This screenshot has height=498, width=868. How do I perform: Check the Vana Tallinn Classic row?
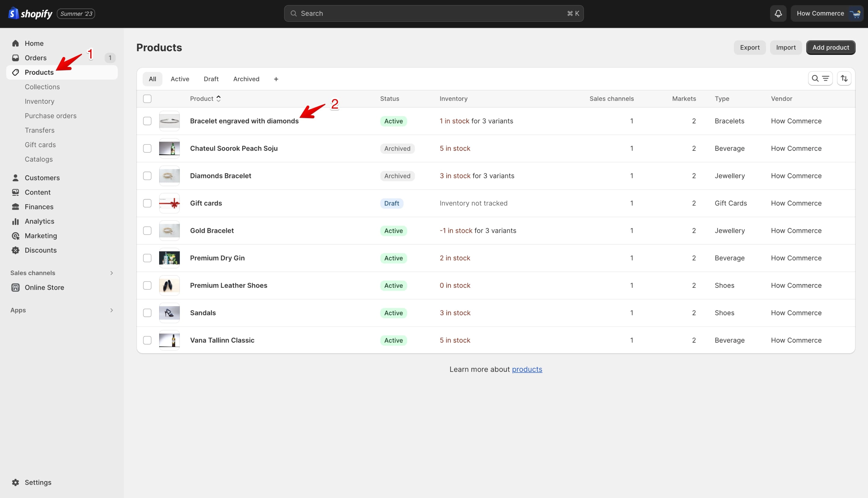click(x=147, y=340)
